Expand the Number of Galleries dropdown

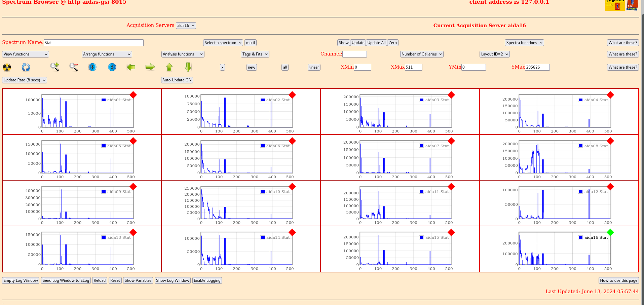pyautogui.click(x=421, y=54)
